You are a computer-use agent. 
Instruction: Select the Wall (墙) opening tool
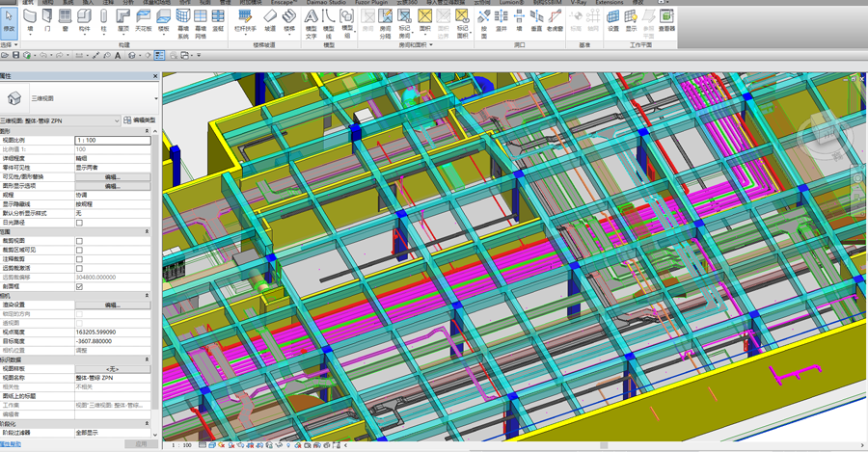pyautogui.click(x=519, y=20)
